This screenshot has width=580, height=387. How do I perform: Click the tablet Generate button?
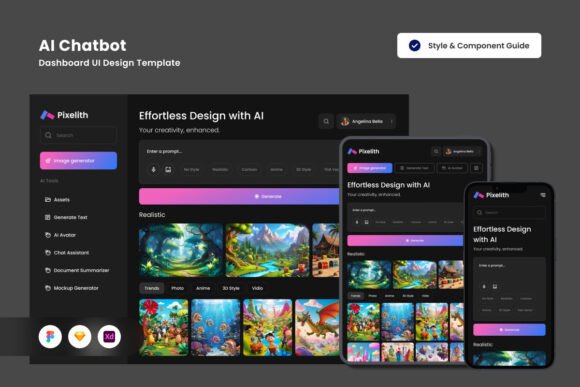(x=405, y=240)
